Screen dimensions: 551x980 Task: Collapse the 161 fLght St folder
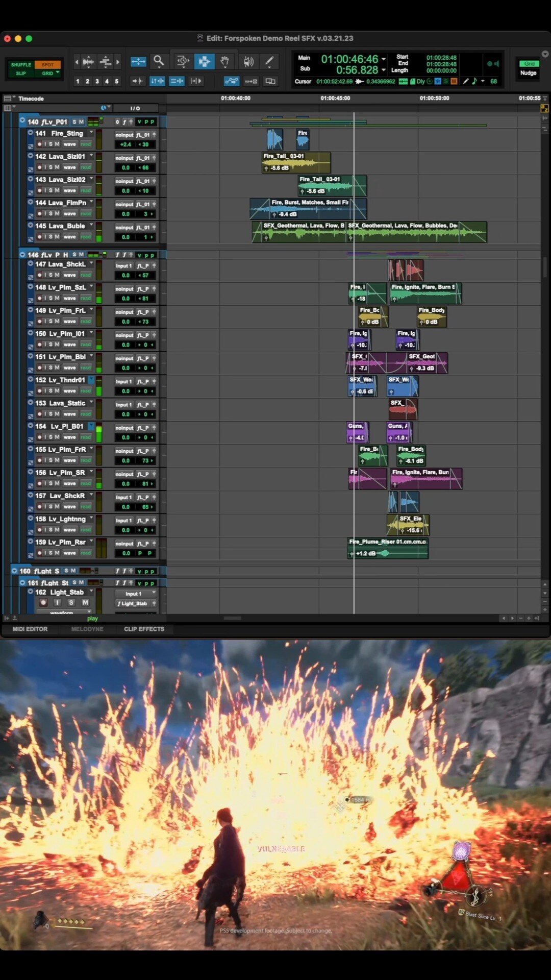pyautogui.click(x=22, y=582)
